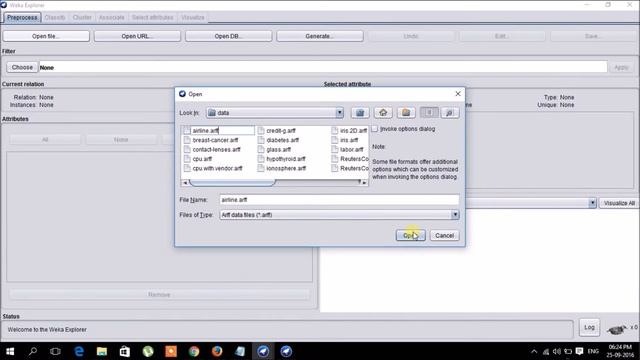640x360 pixels.
Task: Click the file list scroll left arrow
Action: click(185, 182)
